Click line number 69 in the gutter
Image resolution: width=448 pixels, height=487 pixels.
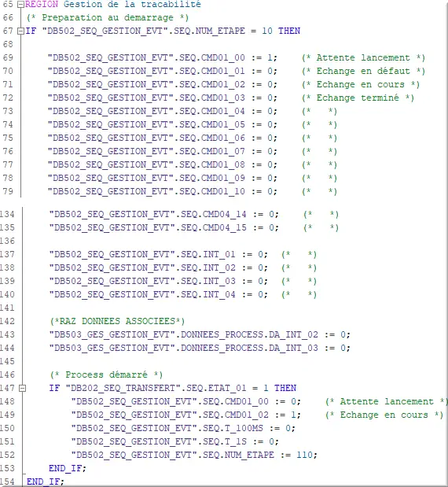point(8,57)
